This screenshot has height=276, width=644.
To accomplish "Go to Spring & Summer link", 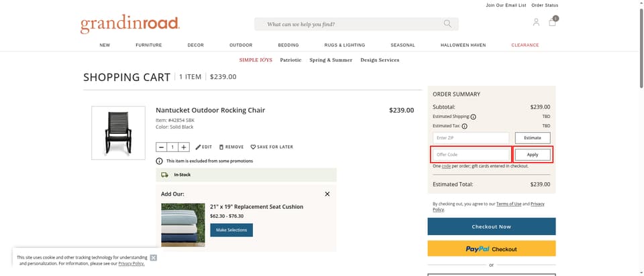I will point(331,60).
